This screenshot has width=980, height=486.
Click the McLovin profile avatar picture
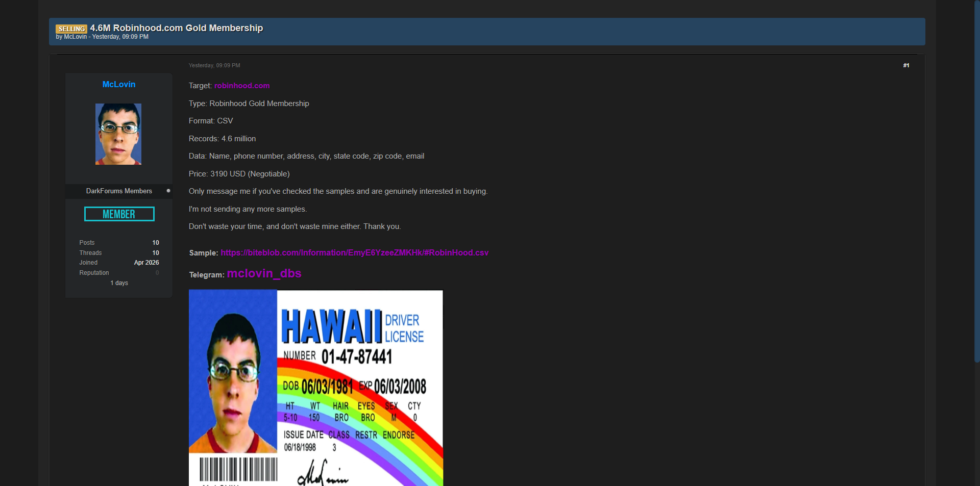118,134
